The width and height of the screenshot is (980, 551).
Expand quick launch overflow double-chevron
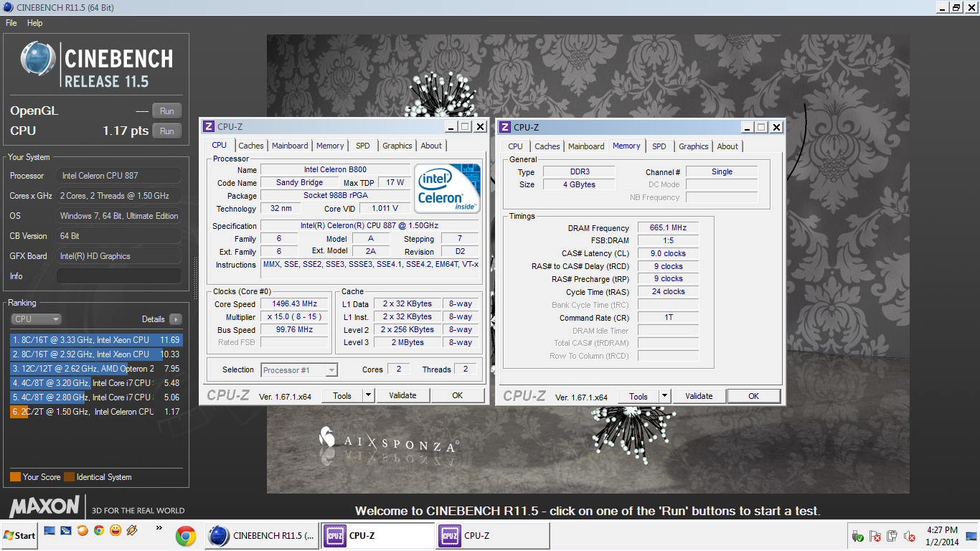[x=159, y=529]
